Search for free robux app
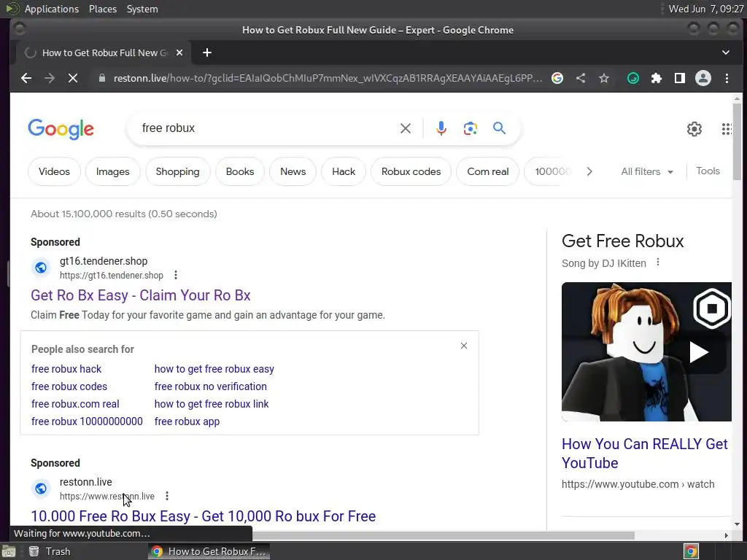 pos(187,421)
